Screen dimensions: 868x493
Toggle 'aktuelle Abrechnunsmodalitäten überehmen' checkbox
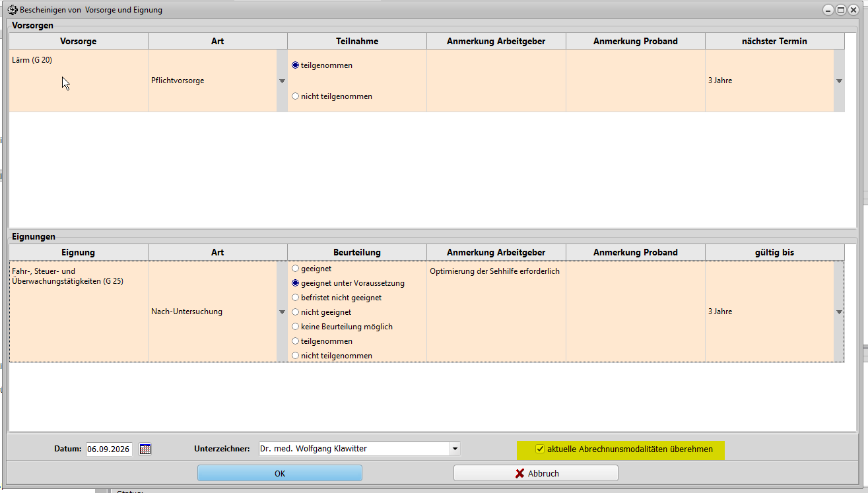click(540, 449)
